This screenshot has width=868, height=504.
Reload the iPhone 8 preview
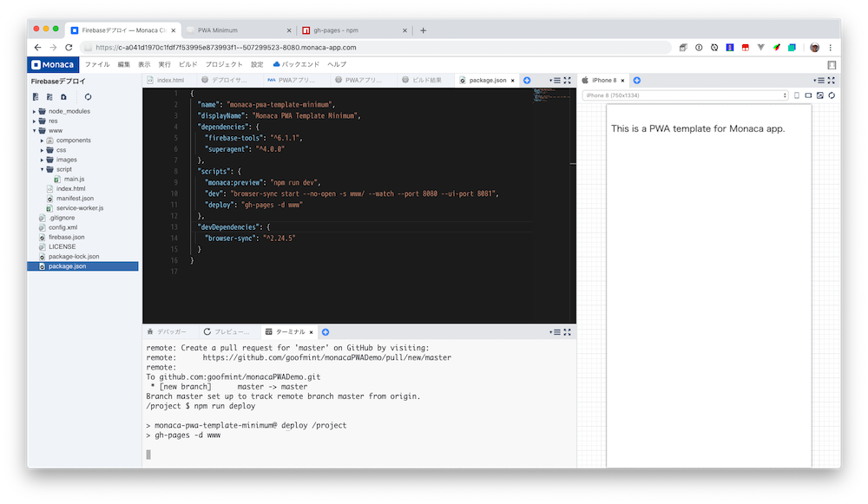click(x=832, y=95)
